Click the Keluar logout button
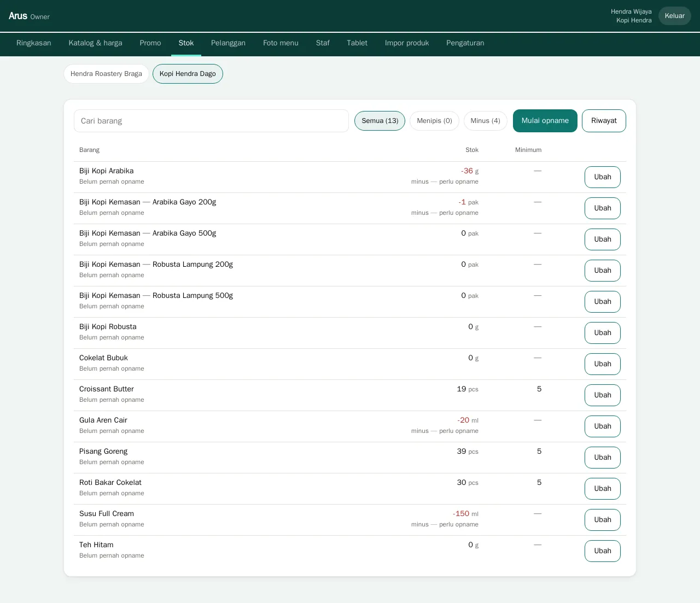The width and height of the screenshot is (700, 603). [675, 16]
